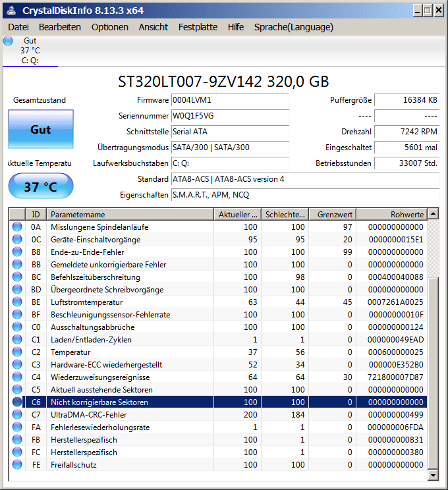Click status orb of row BC Befehlszeitüberschreitung
448x490 pixels.
click(x=17, y=277)
